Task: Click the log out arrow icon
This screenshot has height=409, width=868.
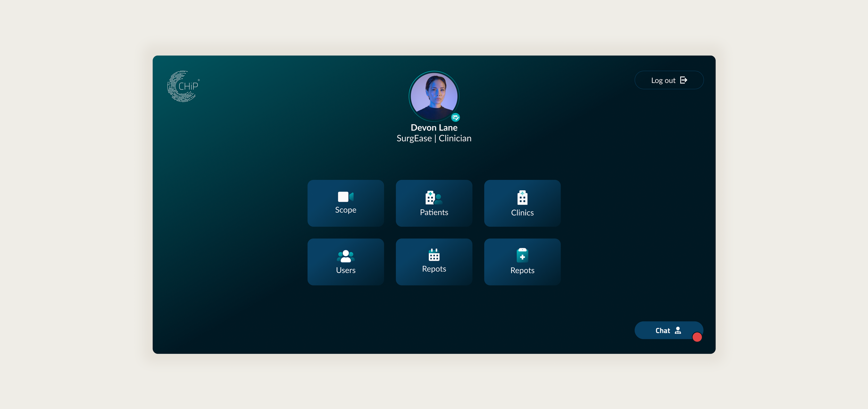Action: pos(683,80)
